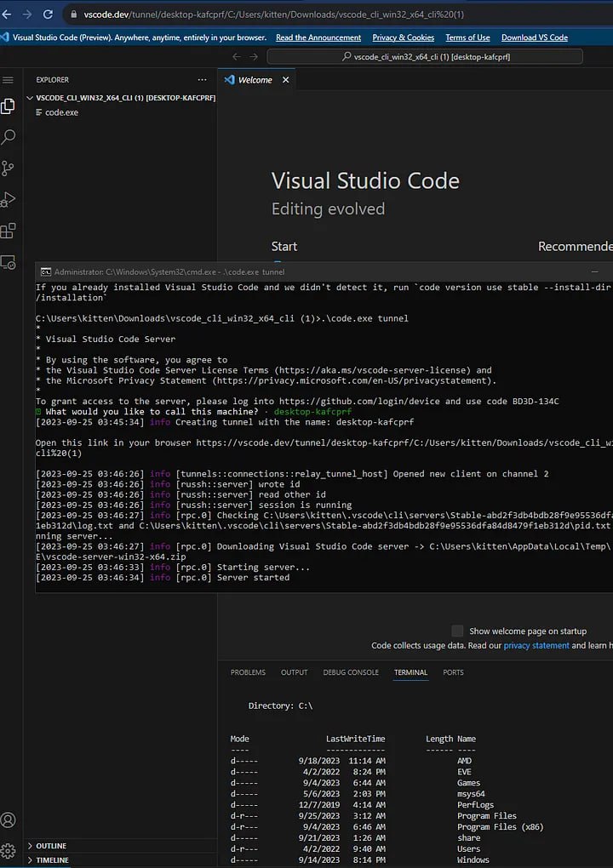The width and height of the screenshot is (613, 868).
Task: Click the PerfLogs directory entry in terminal
Action: (476, 805)
